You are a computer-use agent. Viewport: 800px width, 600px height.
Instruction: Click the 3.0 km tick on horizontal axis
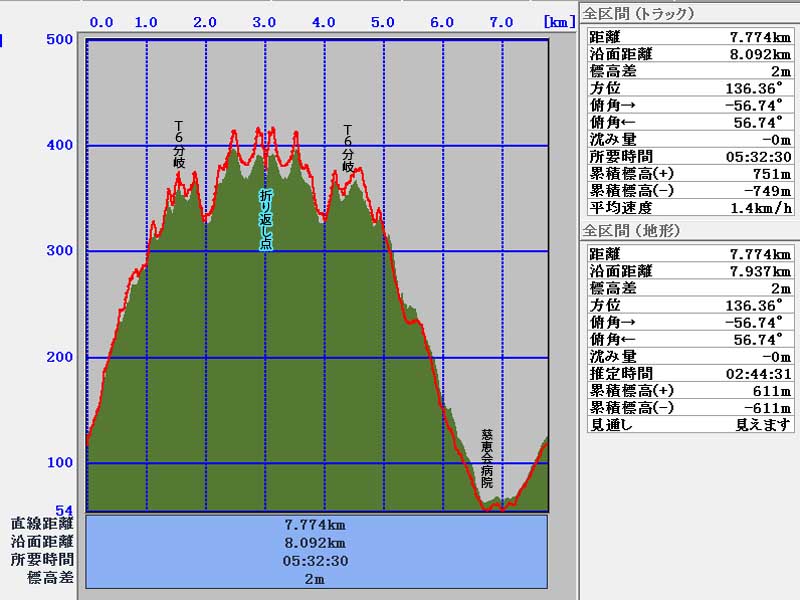[x=264, y=22]
